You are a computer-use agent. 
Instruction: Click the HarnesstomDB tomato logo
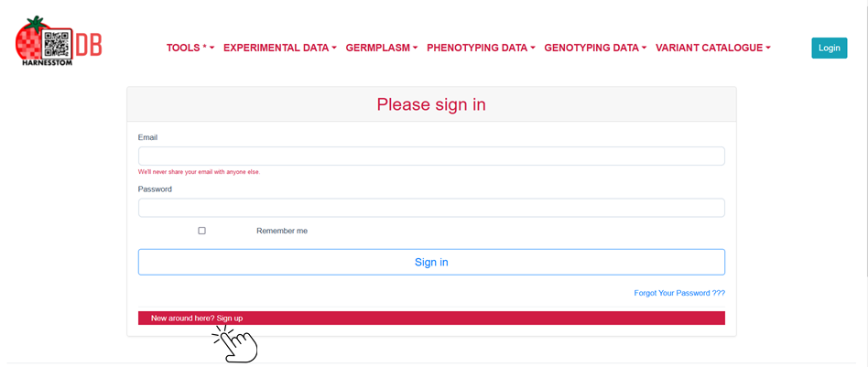(58, 41)
